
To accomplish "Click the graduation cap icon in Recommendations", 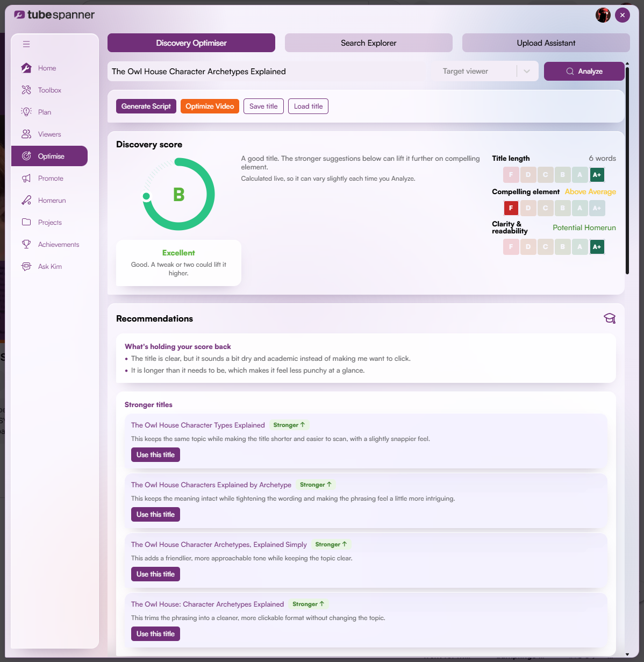I will (610, 318).
